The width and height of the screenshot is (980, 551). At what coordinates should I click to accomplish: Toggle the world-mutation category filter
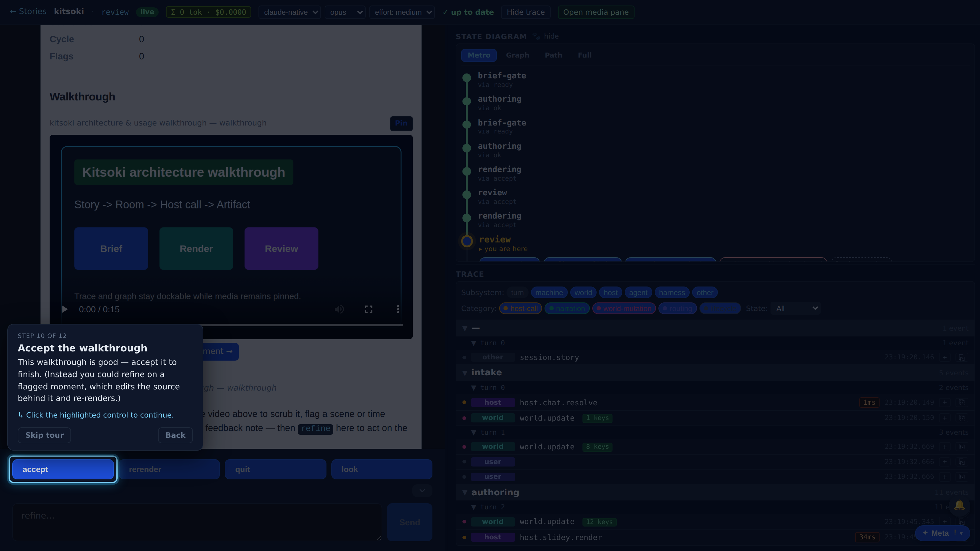pyautogui.click(x=624, y=308)
